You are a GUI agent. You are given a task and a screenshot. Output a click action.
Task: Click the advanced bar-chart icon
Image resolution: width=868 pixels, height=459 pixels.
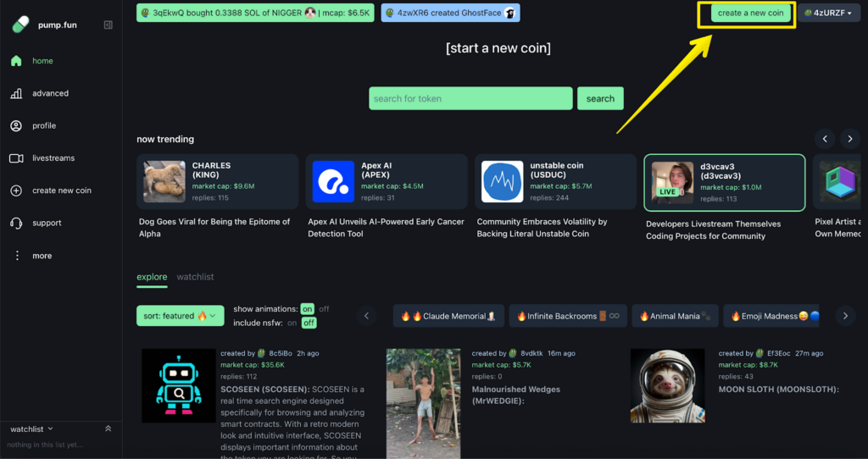16,93
